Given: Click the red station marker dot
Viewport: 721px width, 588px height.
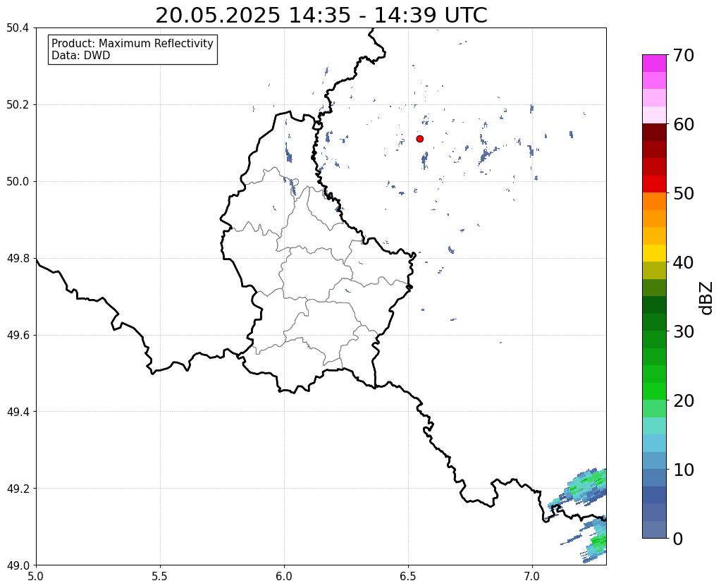Looking at the screenshot, I should [x=420, y=139].
